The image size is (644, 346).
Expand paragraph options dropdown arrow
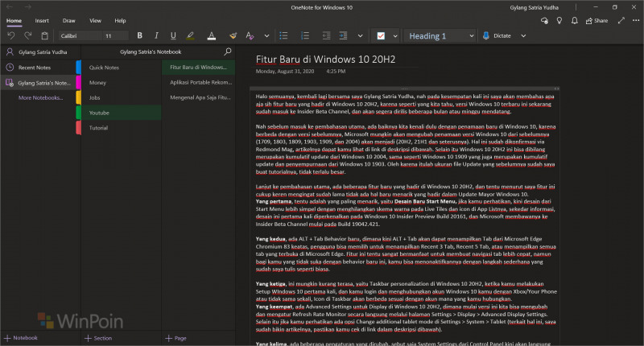(x=360, y=35)
